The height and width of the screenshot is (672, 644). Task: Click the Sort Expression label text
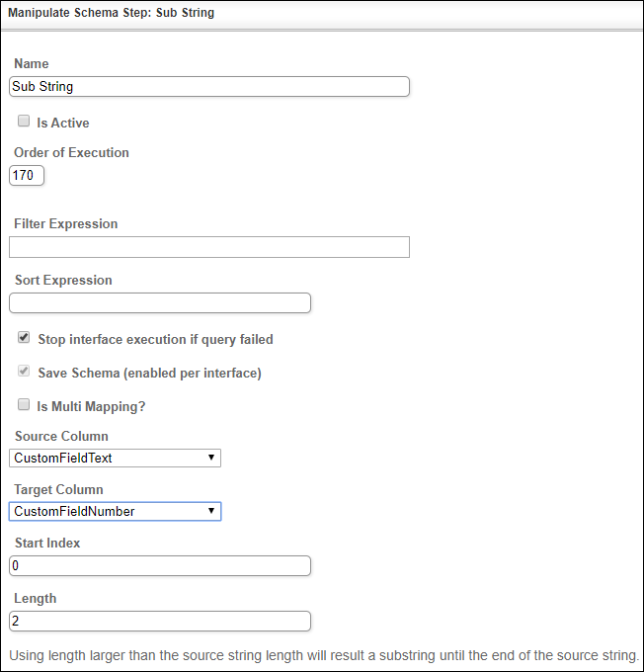pyautogui.click(x=63, y=281)
